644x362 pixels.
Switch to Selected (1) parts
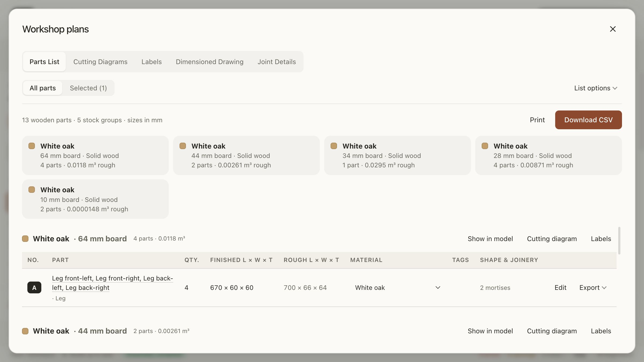pyautogui.click(x=88, y=88)
